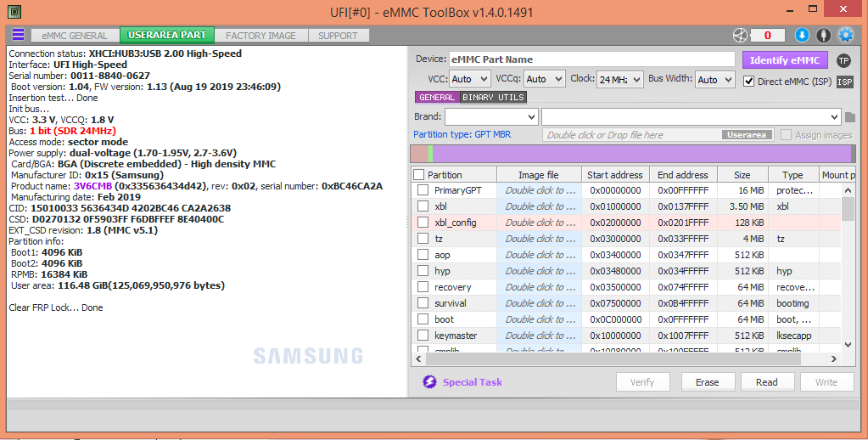Click the Erase button
Image resolution: width=868 pixels, height=440 pixels.
(707, 381)
